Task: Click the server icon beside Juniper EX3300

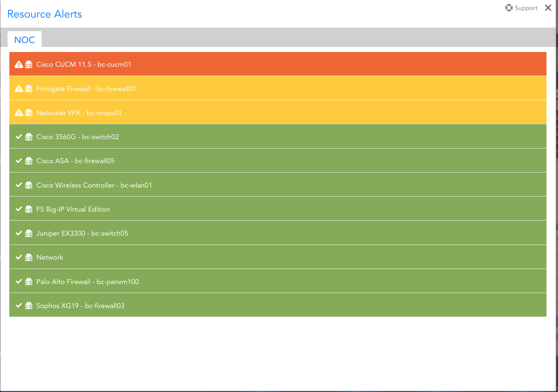Action: (x=29, y=233)
